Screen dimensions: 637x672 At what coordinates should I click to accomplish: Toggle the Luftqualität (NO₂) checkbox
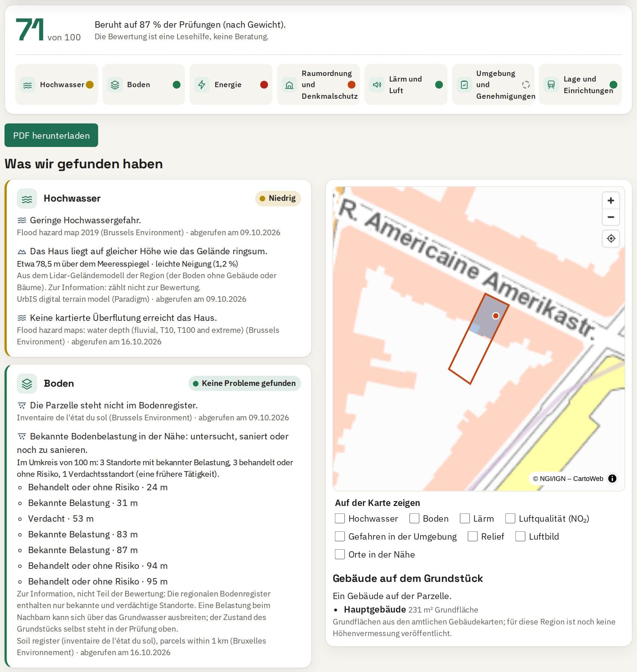[510, 519]
